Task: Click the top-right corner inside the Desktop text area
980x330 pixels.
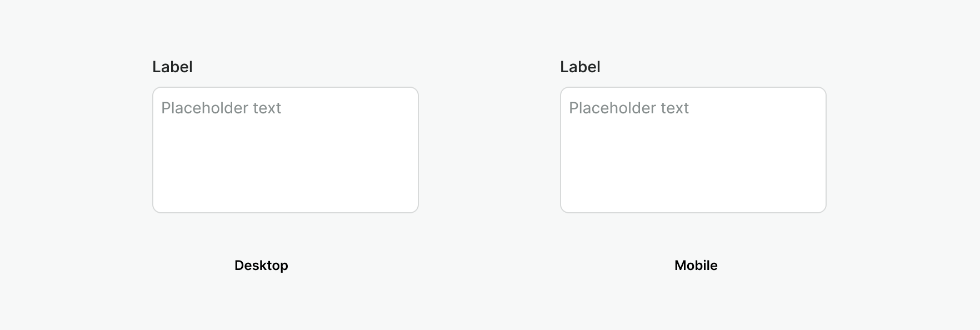Action: 410,96
